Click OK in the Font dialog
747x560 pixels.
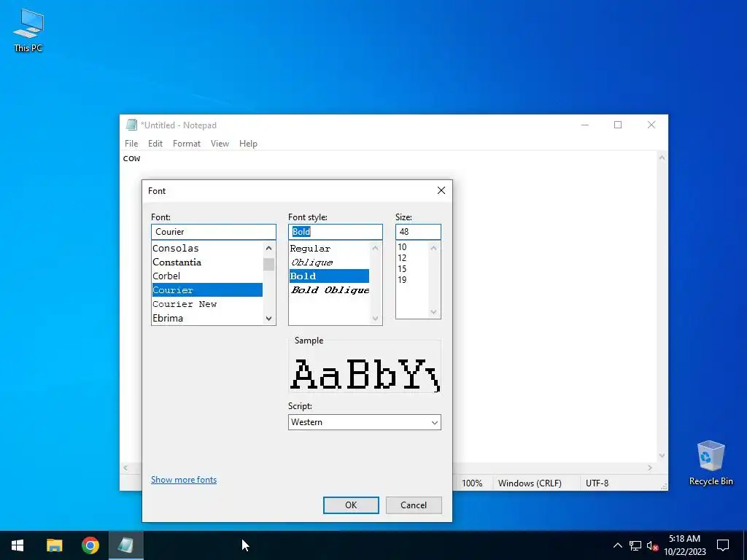point(351,505)
